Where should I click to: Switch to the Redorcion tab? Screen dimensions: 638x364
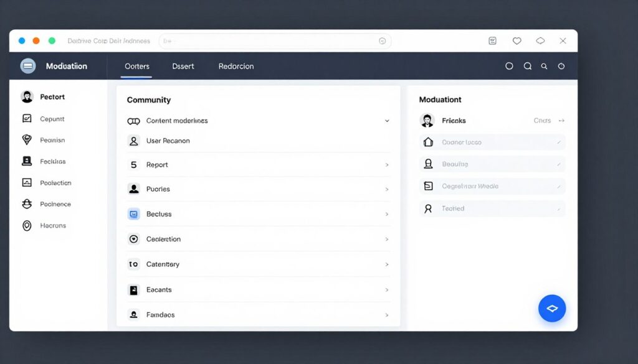click(x=236, y=66)
